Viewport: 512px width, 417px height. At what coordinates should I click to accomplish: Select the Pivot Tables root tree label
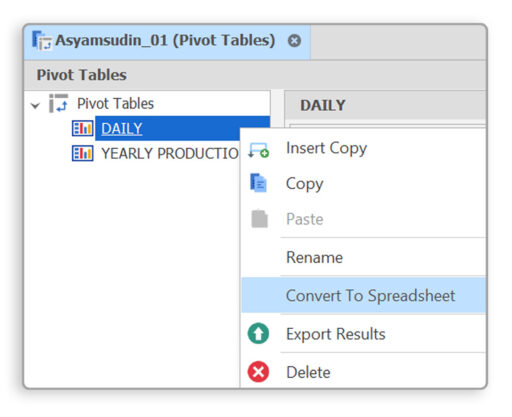[115, 103]
